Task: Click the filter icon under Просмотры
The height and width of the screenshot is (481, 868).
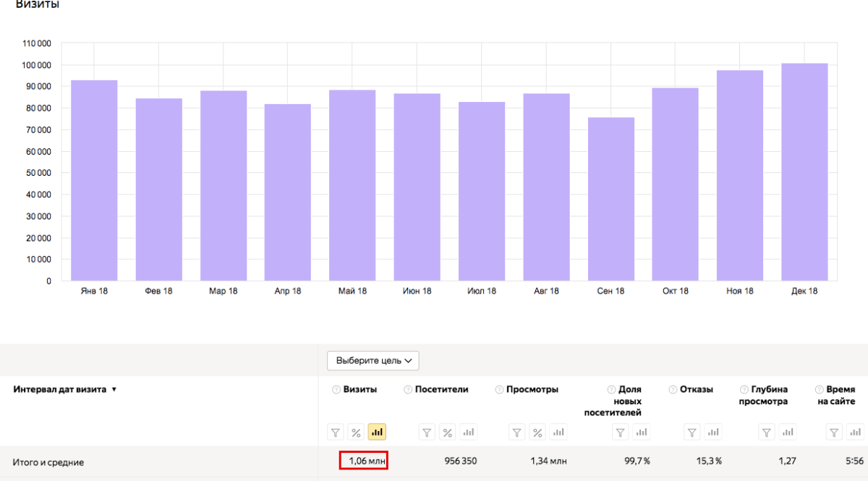Action: pyautogui.click(x=517, y=433)
